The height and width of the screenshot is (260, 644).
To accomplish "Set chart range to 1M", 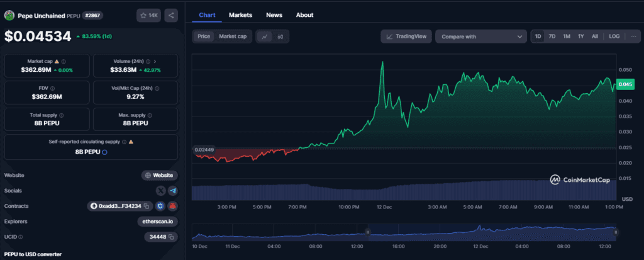I will [x=567, y=37].
